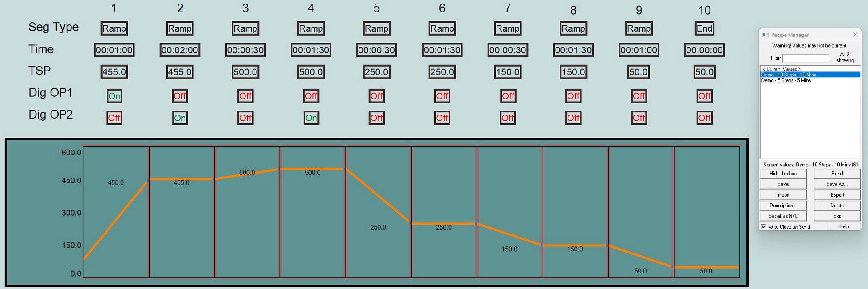Select recipe Demo - 10 Steps - 10 Mins
868x289 pixels.
tap(810, 75)
